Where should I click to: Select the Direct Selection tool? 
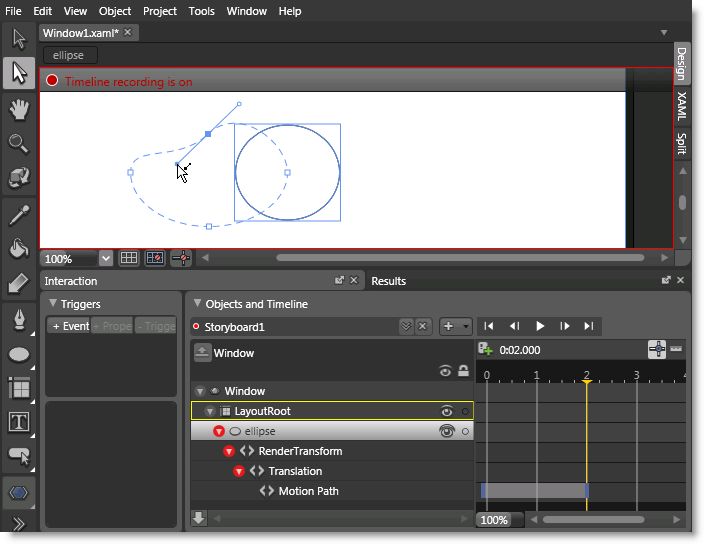[19, 73]
